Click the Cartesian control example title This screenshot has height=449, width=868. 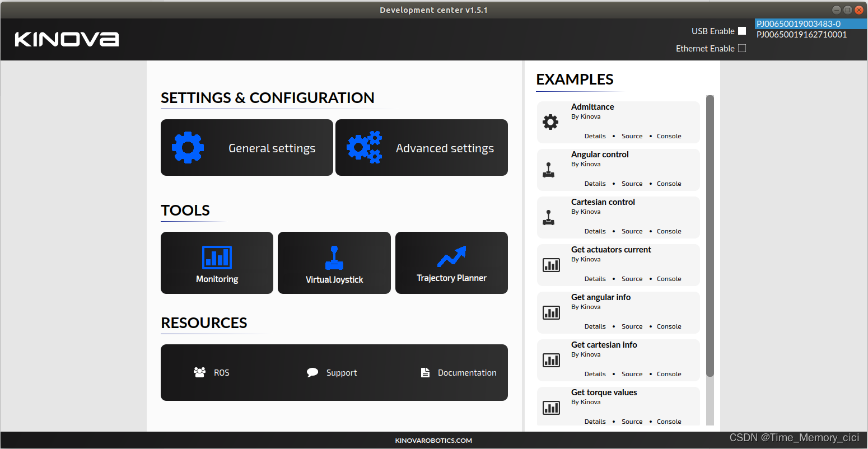603,202
